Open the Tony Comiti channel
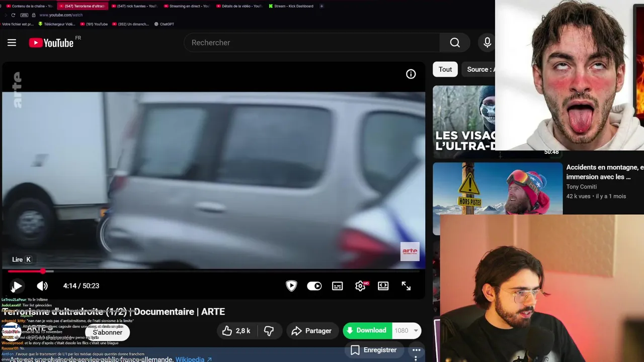 click(581, 186)
